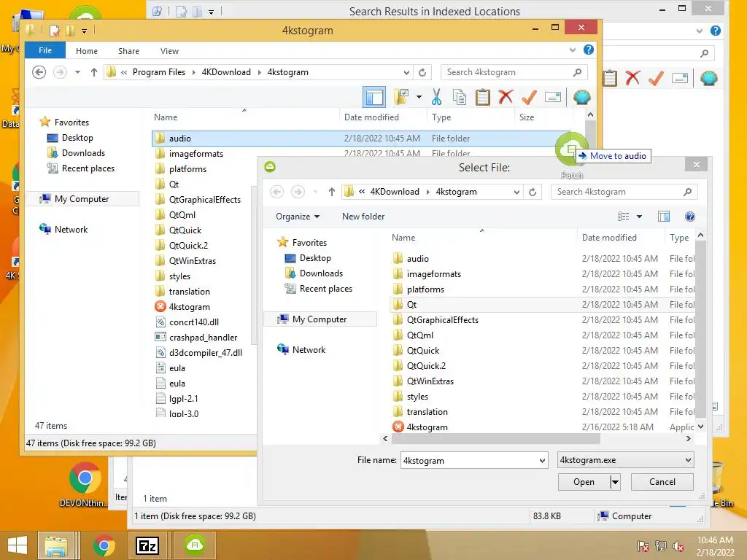Select d3dcompiler_47.dll in 4kstogram explorer
The width and height of the screenshot is (747, 560).
[205, 353]
